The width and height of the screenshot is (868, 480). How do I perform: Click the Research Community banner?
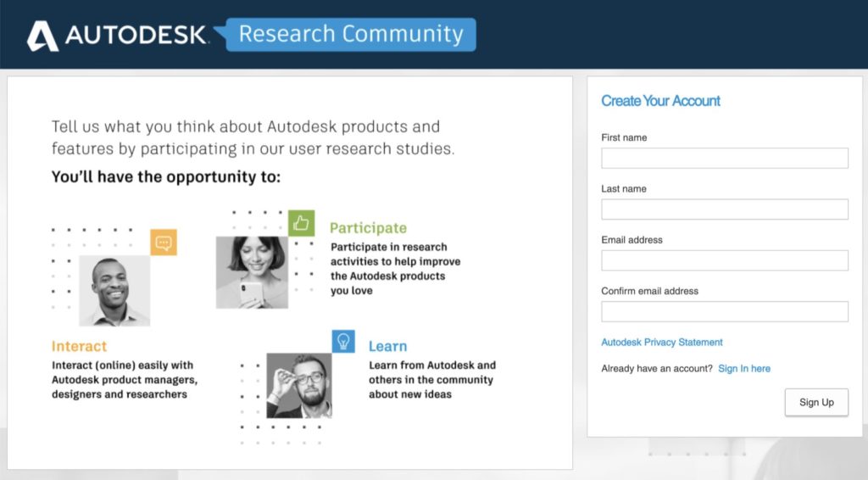[351, 35]
